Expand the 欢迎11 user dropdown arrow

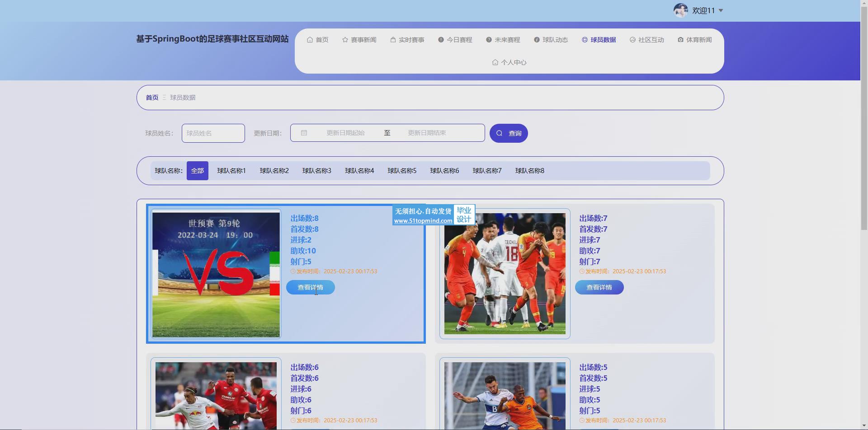coord(721,10)
